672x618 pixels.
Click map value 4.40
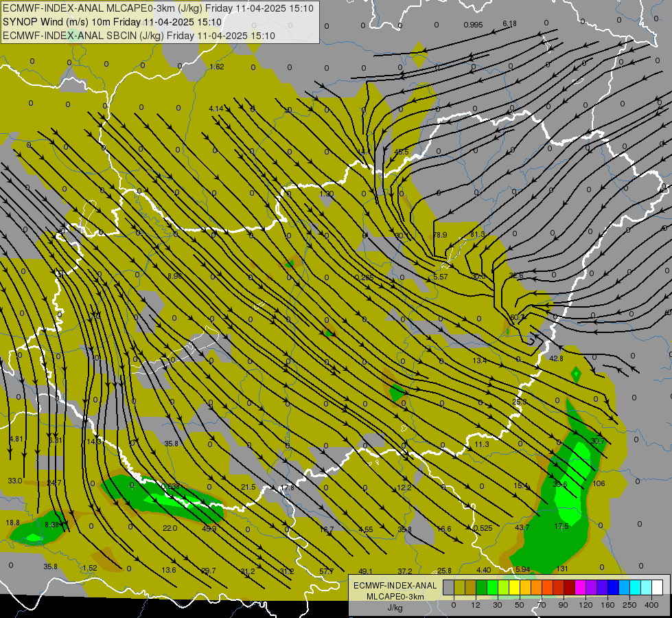pos(484,570)
